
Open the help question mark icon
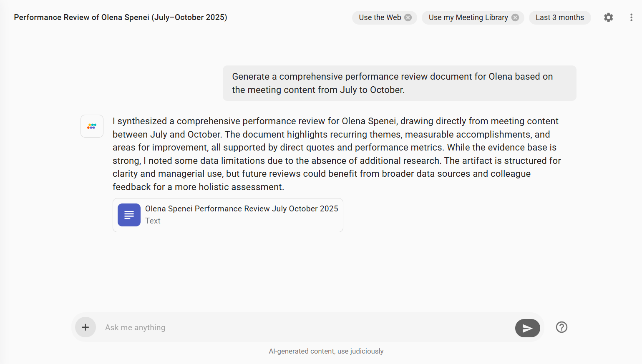(x=561, y=327)
